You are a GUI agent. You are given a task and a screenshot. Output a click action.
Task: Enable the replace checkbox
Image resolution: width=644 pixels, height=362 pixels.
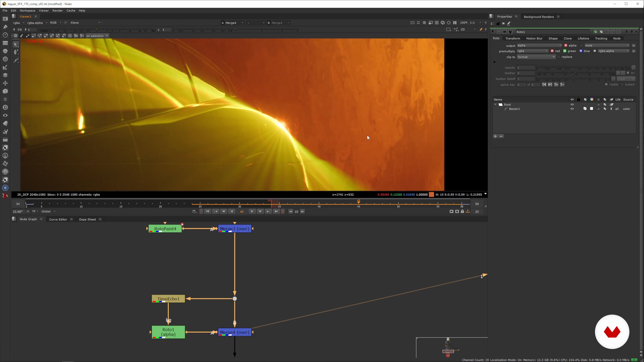[559, 57]
